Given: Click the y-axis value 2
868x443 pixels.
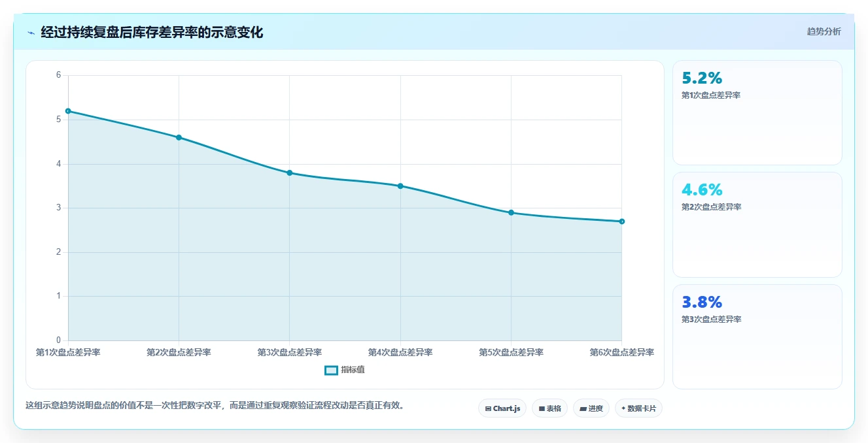Looking at the screenshot, I should coord(58,252).
